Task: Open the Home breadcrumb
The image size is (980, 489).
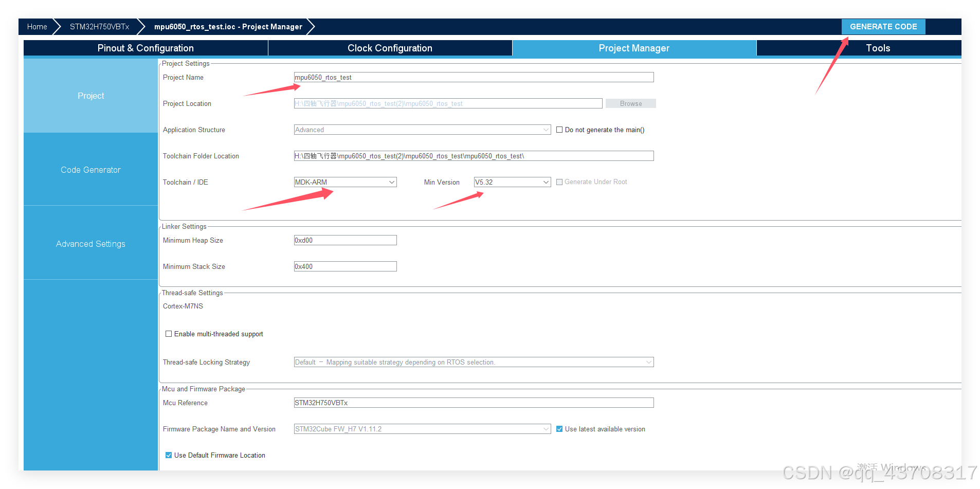Action: pyautogui.click(x=37, y=27)
